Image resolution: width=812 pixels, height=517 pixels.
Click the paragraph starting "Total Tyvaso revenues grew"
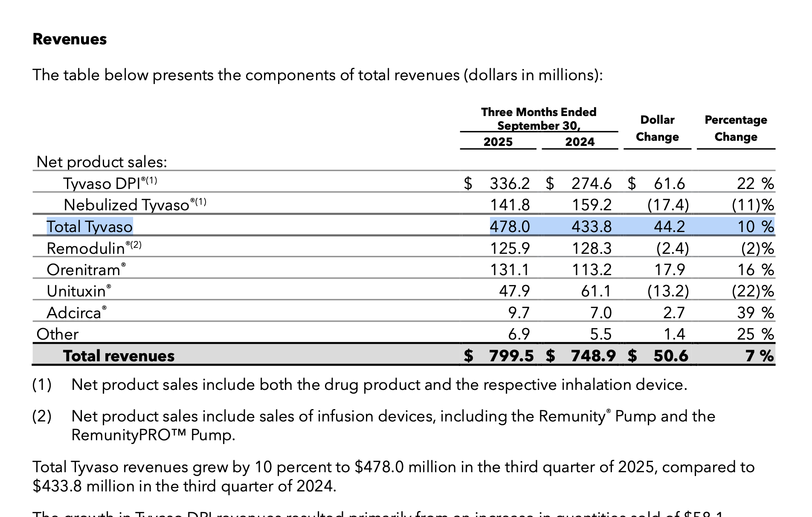[392, 476]
